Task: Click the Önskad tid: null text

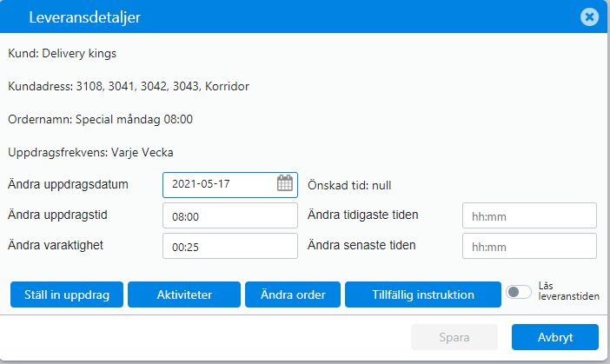Action: click(x=349, y=186)
